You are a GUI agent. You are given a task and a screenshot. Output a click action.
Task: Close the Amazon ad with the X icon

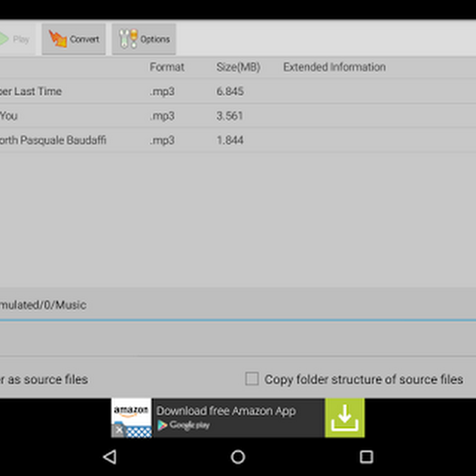119,430
